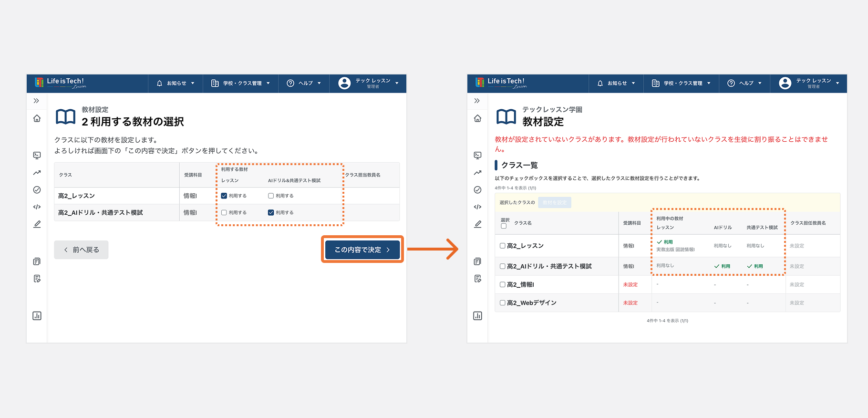868x418 pixels.
Task: Tick the checkbox for 高2_AIドリル・共通テスト模試 in クラス一覧
Action: [x=503, y=266]
